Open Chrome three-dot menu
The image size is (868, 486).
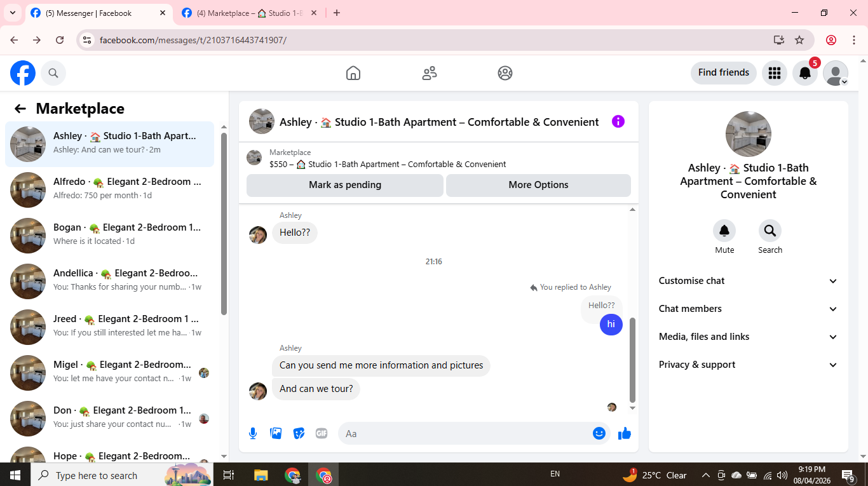854,40
